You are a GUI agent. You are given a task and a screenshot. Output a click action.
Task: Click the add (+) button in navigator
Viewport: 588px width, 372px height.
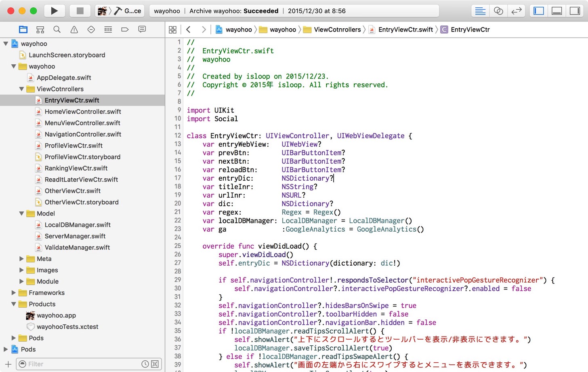click(x=8, y=364)
